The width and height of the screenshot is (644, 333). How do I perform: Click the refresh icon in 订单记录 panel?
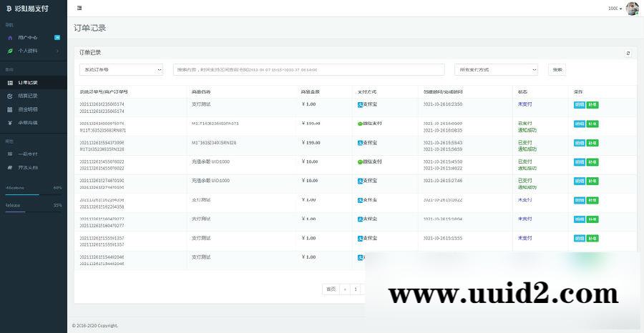click(628, 53)
